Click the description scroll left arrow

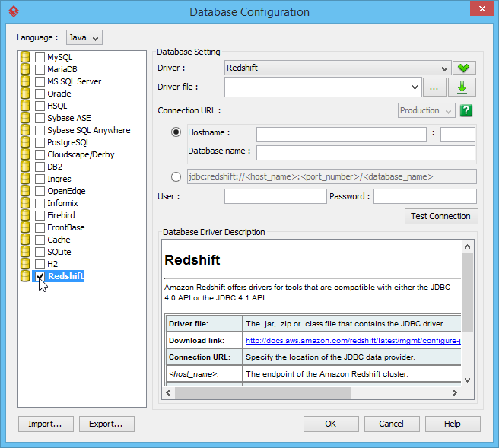tap(168, 393)
